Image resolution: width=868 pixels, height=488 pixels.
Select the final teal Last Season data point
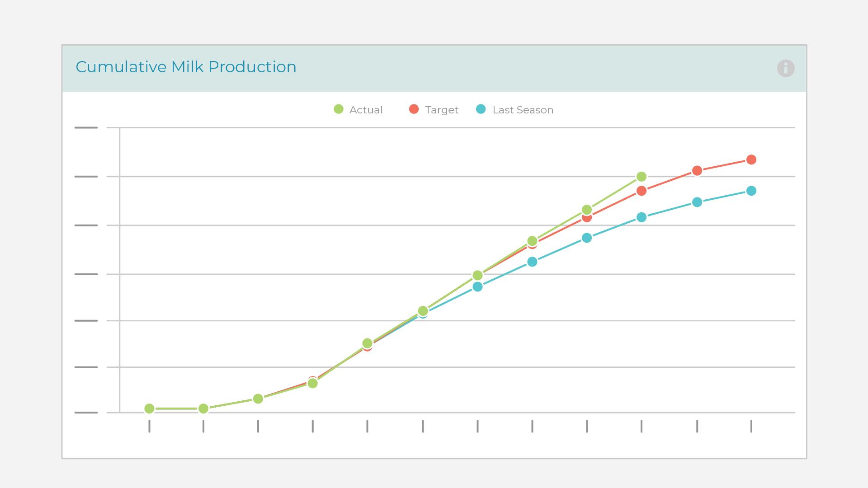[751, 191]
